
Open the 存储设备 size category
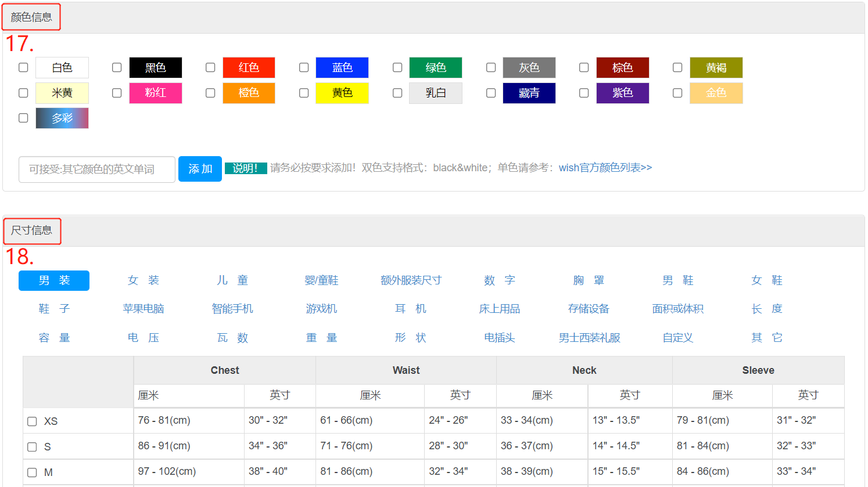tap(589, 309)
